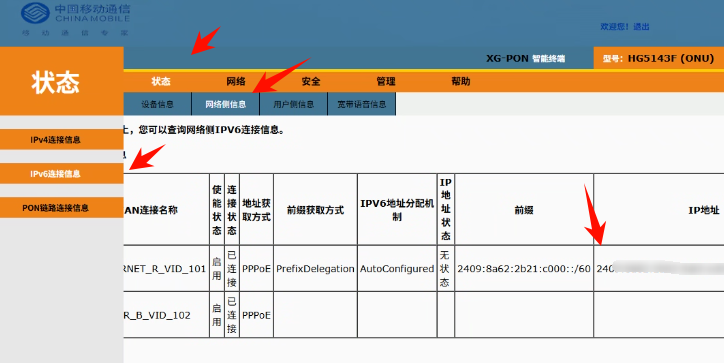
Task: Click 启用 in the VID_102 row
Action: tap(217, 315)
